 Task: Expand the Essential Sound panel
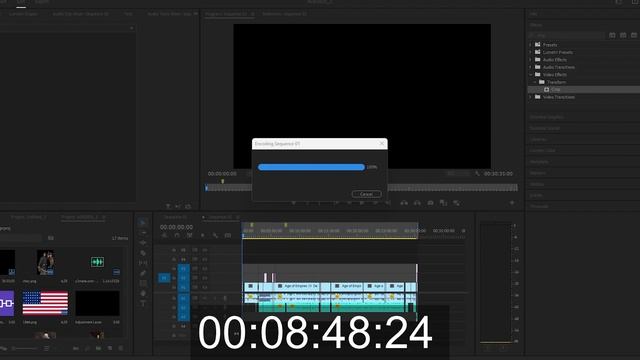tap(544, 128)
